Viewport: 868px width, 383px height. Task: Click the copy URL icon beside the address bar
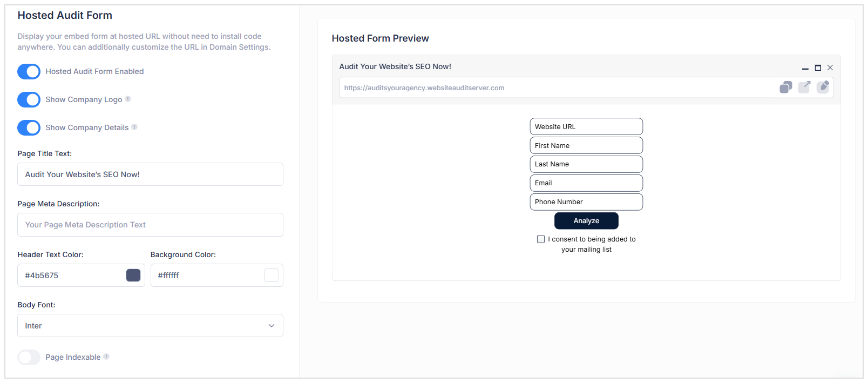point(785,86)
